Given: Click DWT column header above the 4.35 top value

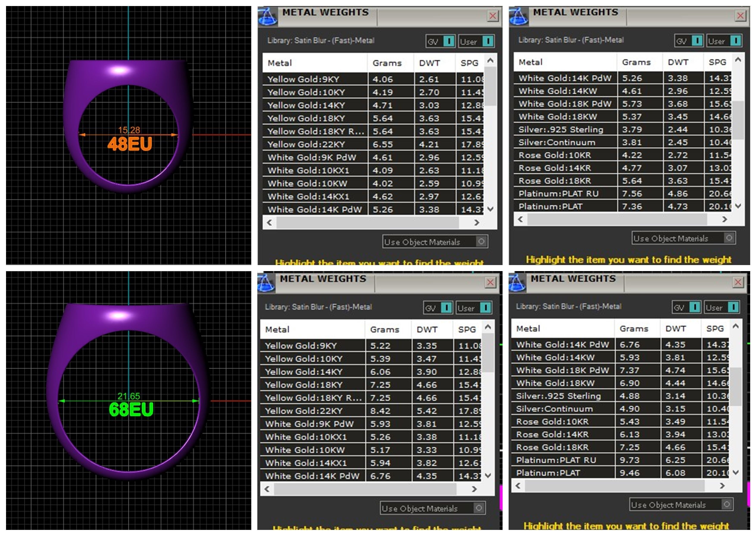Looking at the screenshot, I should 675,329.
